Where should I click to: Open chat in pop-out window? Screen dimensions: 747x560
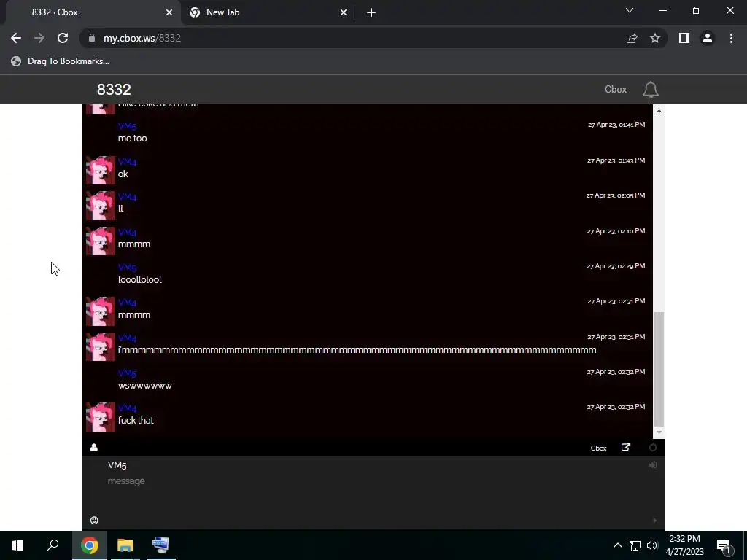[x=626, y=447]
